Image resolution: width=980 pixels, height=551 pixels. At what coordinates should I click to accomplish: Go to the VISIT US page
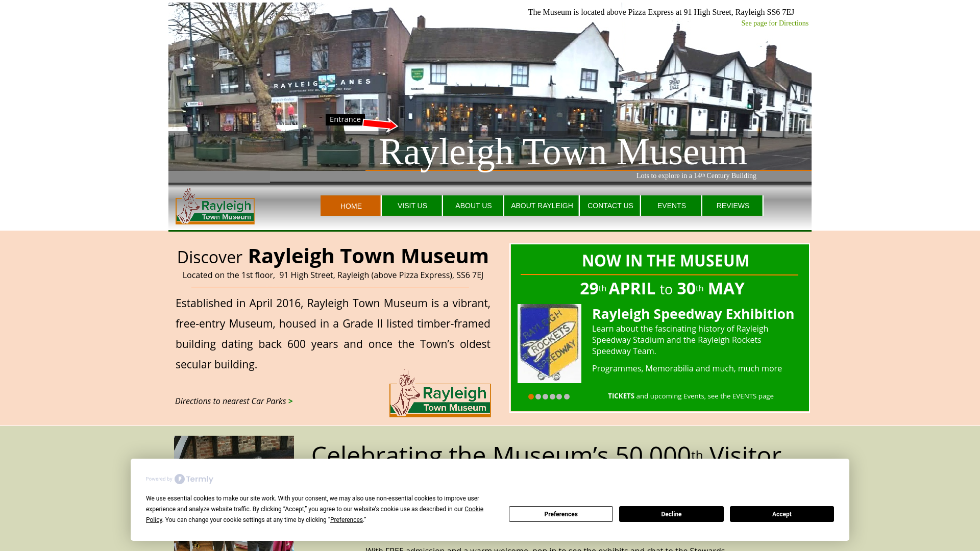tap(412, 206)
